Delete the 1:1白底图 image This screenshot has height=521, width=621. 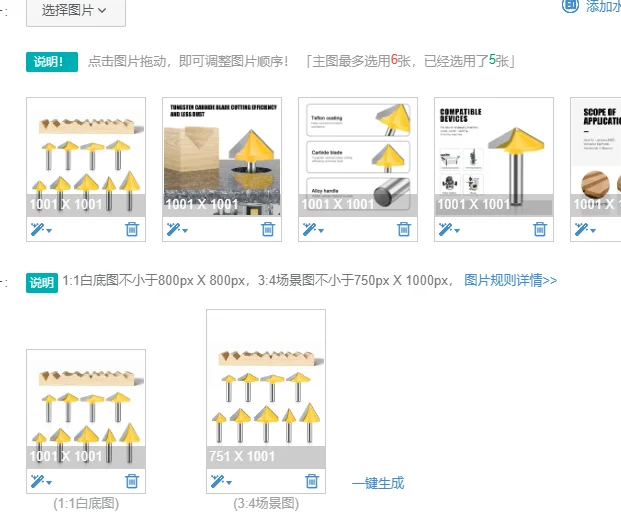tap(132, 481)
